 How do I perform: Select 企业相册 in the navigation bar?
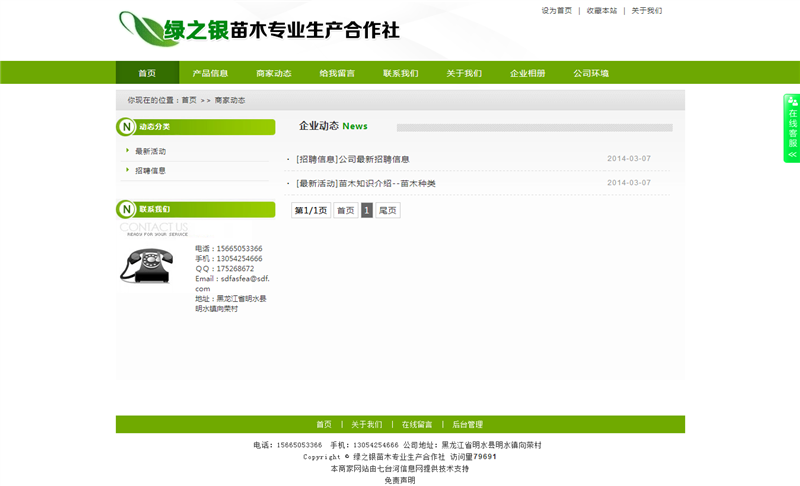click(527, 73)
